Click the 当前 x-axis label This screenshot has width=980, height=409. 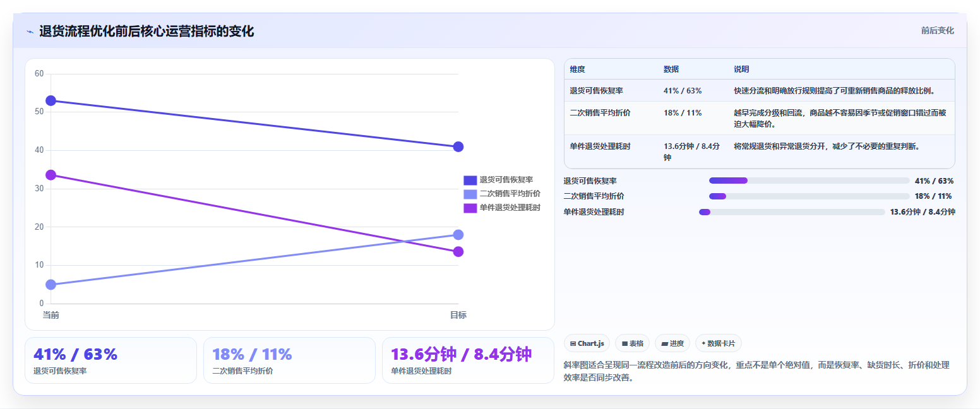[51, 315]
